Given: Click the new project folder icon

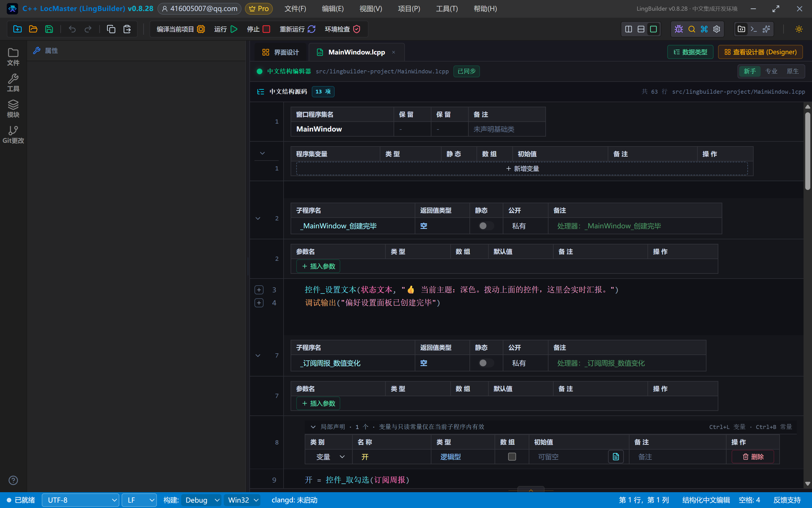Looking at the screenshot, I should pyautogui.click(x=17, y=29).
